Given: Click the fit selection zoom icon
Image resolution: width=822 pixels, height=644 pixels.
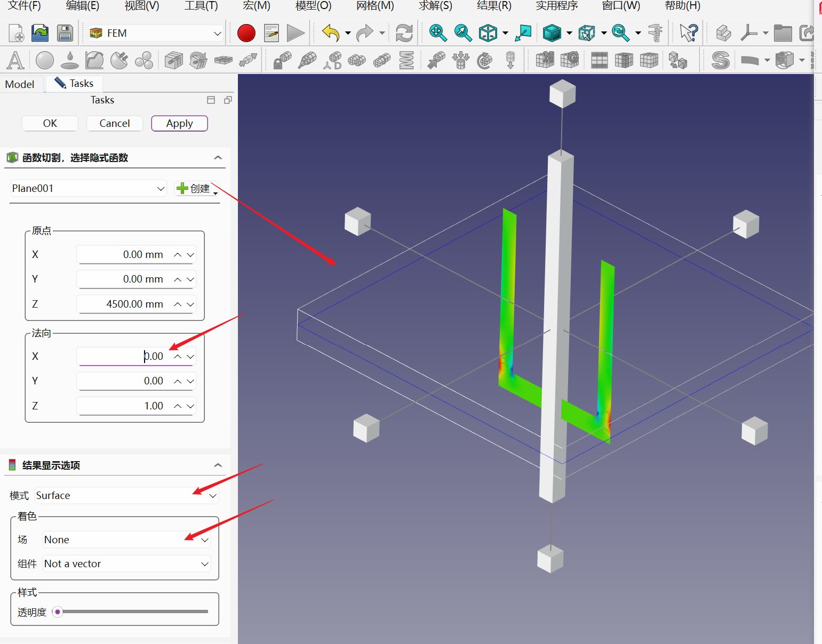Looking at the screenshot, I should [x=462, y=33].
